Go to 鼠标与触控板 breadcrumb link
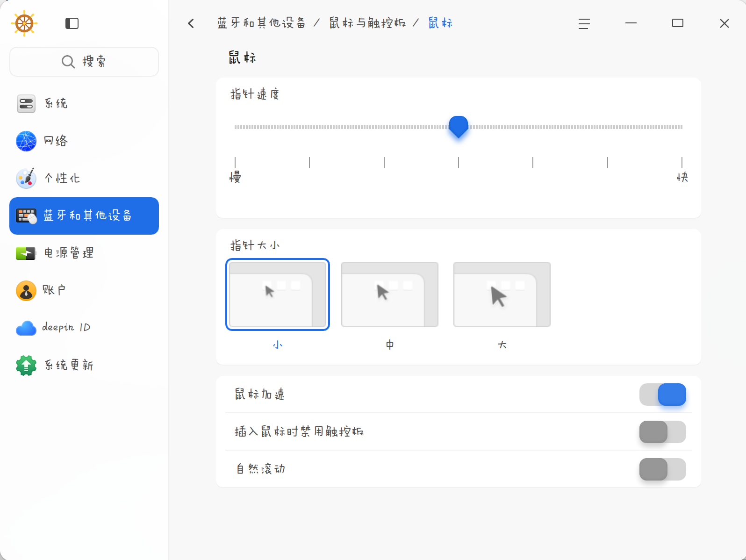The image size is (746, 560). pyautogui.click(x=367, y=23)
